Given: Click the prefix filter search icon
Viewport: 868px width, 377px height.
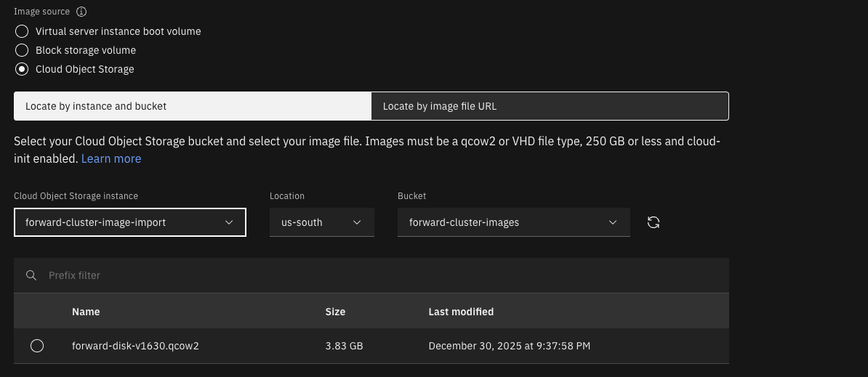Looking at the screenshot, I should (x=31, y=275).
